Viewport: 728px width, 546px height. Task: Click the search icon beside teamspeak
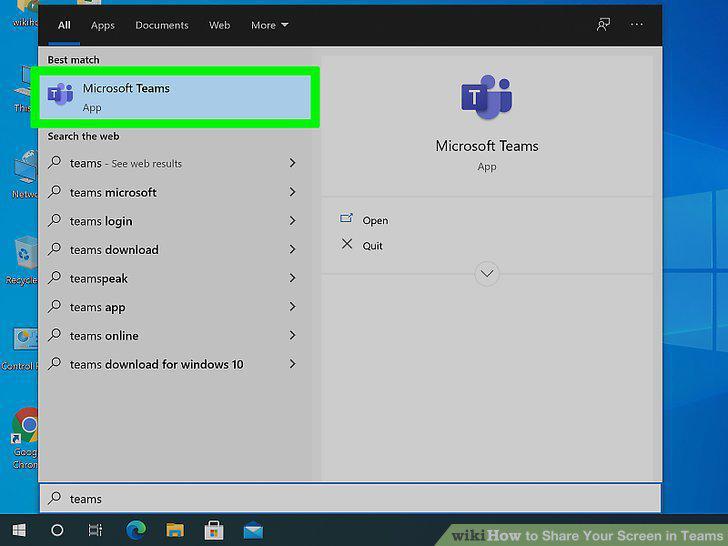[x=55, y=278]
